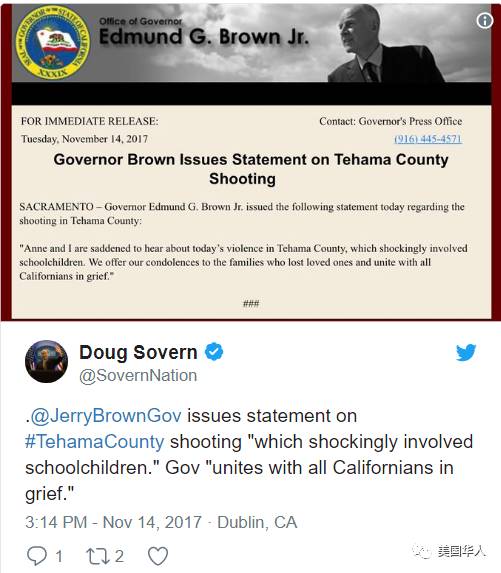Open the @SovernNation handle
This screenshot has height=573, width=501.
coord(138,376)
